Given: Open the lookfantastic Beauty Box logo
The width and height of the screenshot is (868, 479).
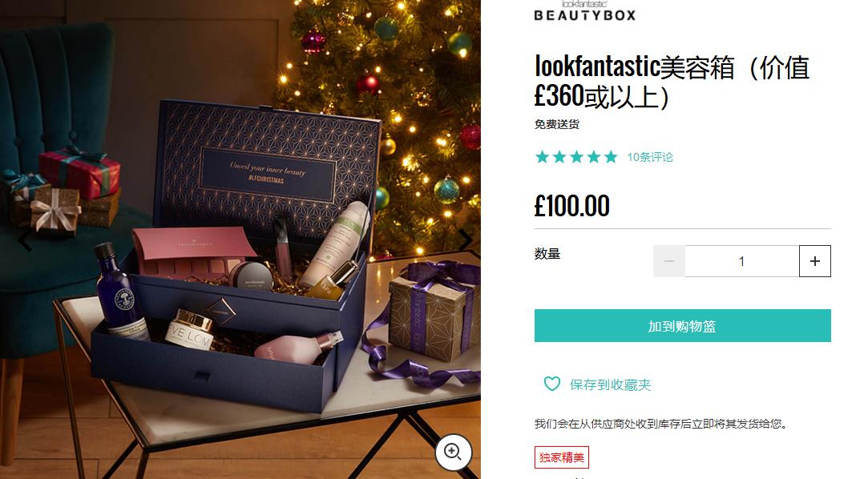Looking at the screenshot, I should 585,10.
